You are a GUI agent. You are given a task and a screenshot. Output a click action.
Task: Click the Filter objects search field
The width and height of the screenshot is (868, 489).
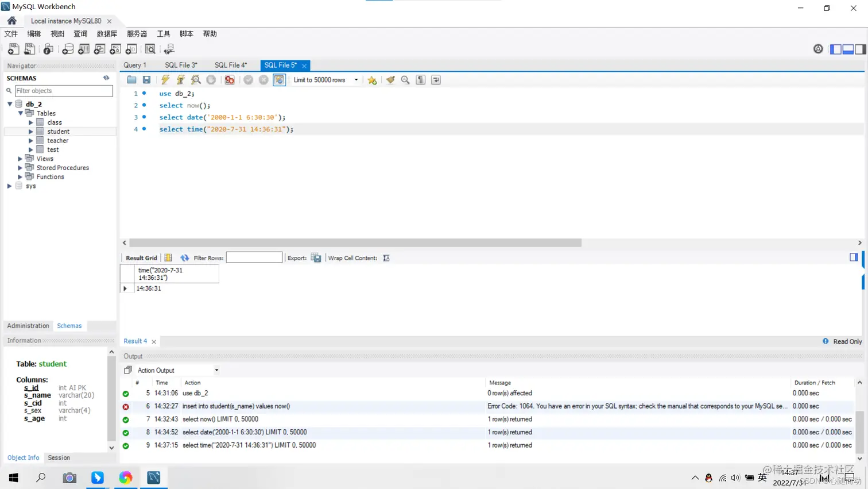[x=64, y=91]
